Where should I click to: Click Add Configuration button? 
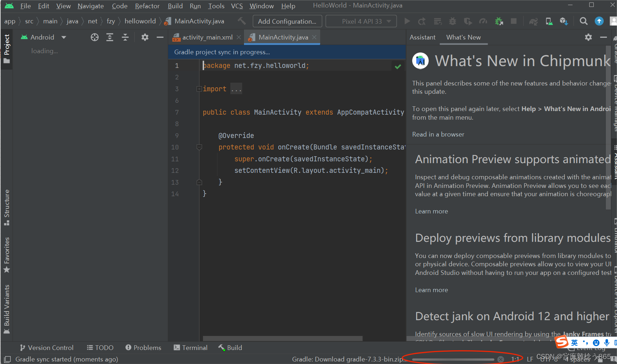point(287,21)
